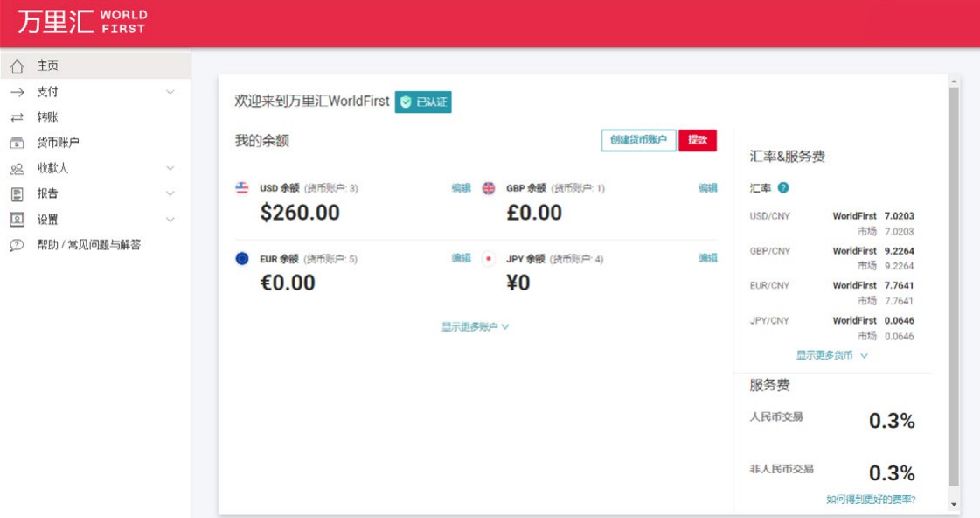Viewport: 980px width, 518px height.
Task: Expand the 设置 menu chevron
Action: pos(170,220)
